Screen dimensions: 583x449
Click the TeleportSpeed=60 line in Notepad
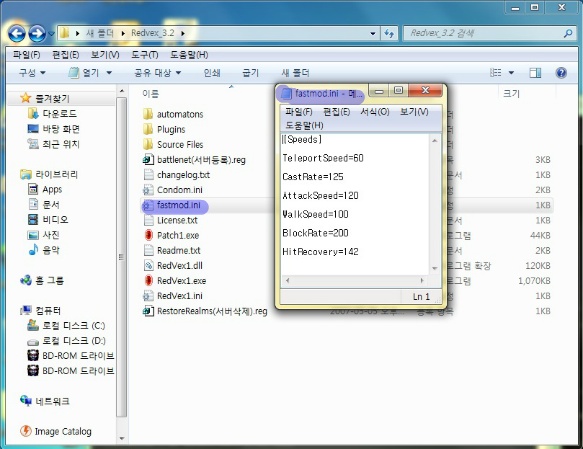323,158
